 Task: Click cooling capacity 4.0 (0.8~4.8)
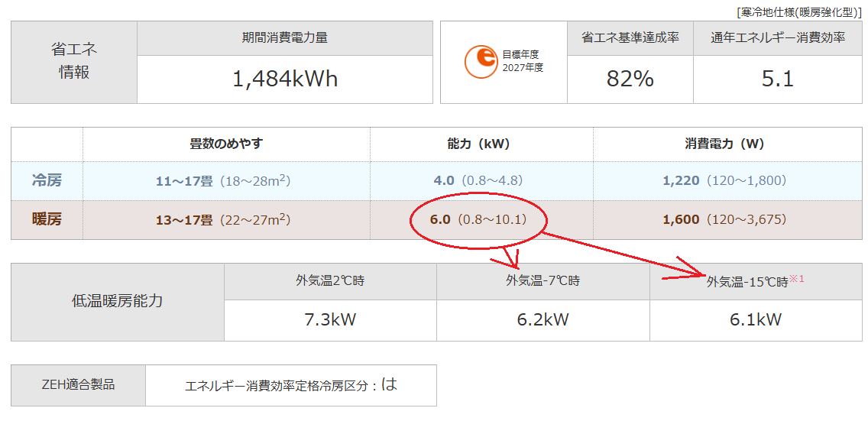[x=478, y=180]
